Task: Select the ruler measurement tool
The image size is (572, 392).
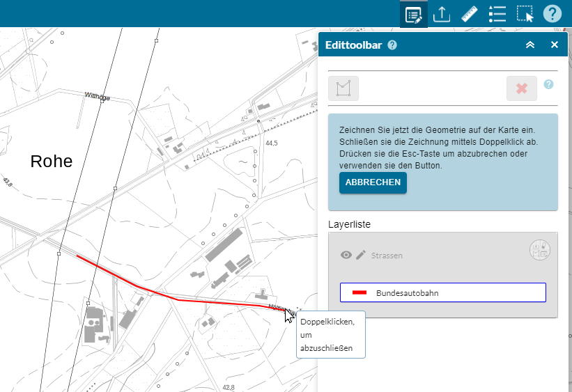Action: [x=469, y=14]
